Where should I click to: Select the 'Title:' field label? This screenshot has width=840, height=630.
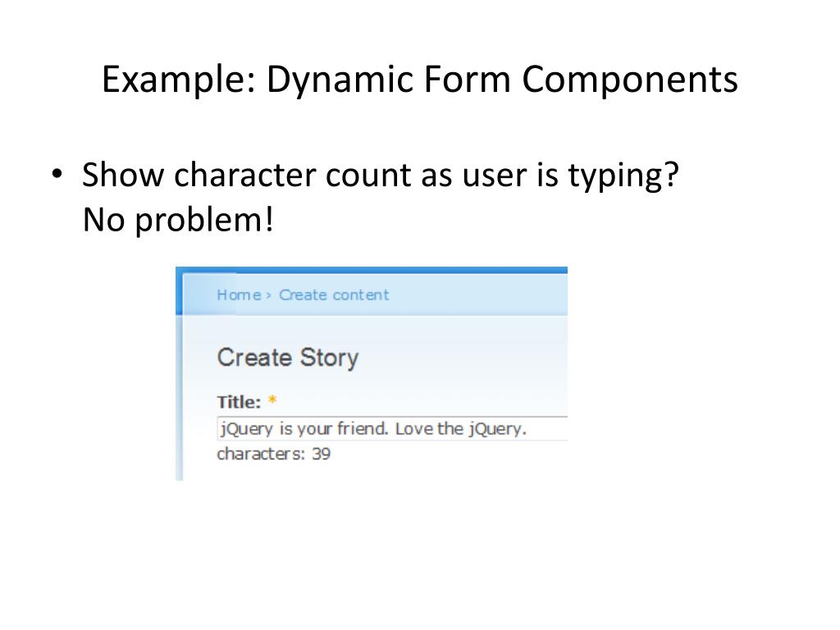tap(239, 402)
